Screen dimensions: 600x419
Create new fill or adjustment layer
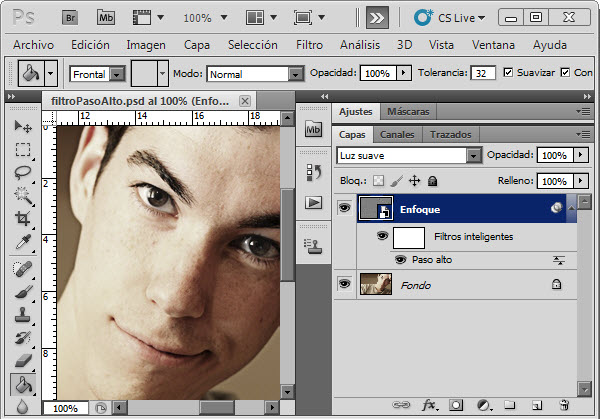484,405
